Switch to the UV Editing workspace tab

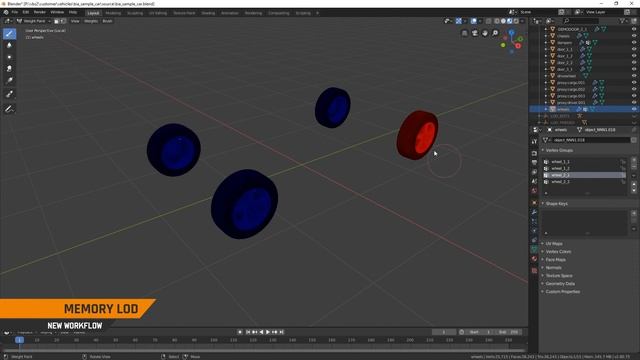tap(158, 13)
